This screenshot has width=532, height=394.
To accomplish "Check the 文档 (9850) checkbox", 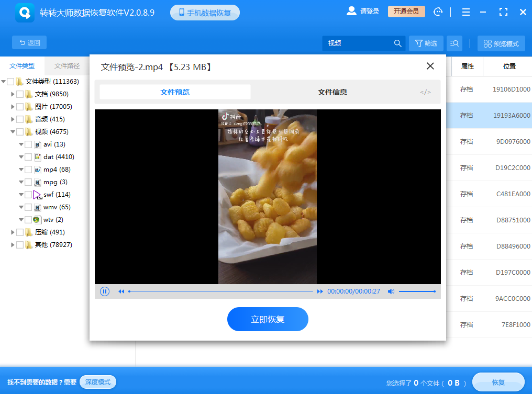I will [x=20, y=94].
